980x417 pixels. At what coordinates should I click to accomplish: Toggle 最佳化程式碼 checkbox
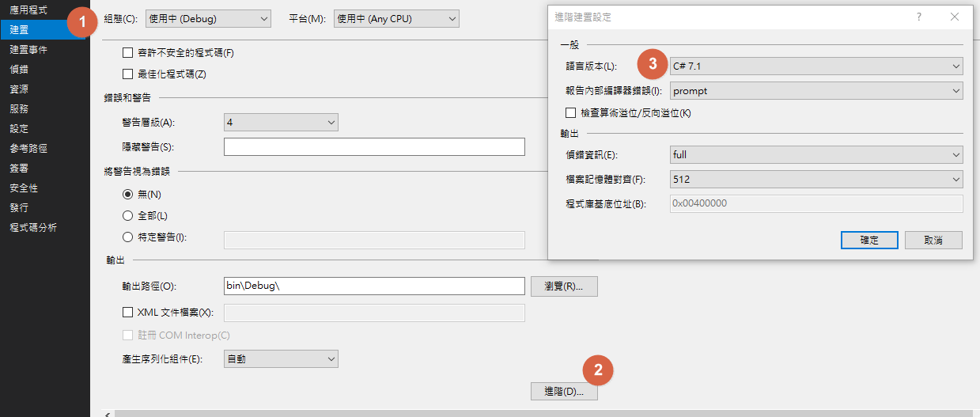pyautogui.click(x=128, y=74)
